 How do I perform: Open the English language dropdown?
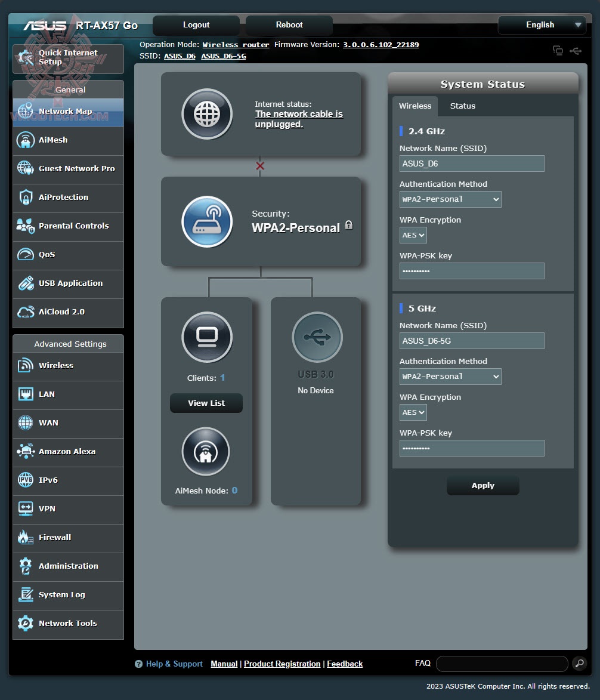pos(543,25)
